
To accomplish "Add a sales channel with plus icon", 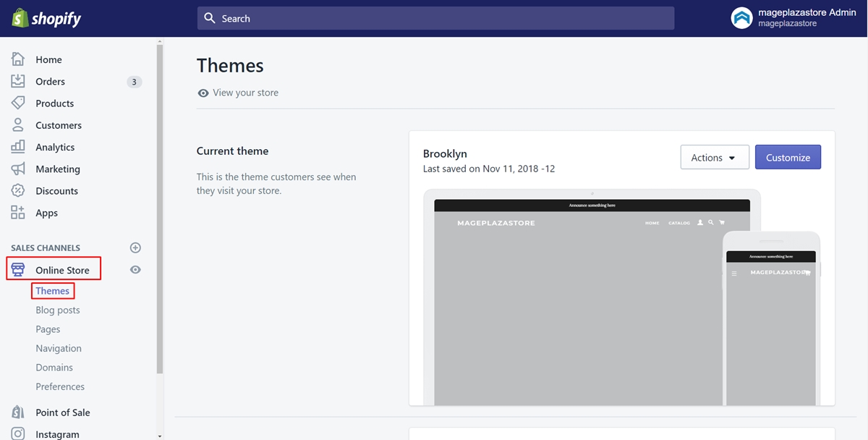I will coord(135,247).
